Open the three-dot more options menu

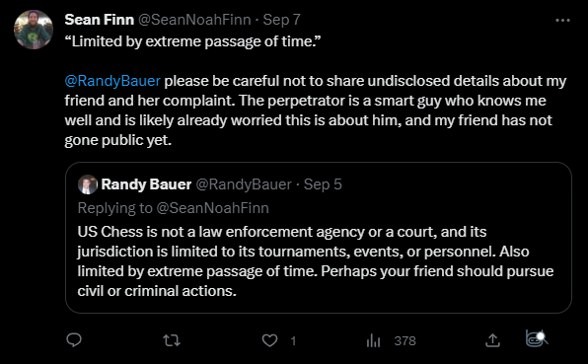click(x=562, y=21)
